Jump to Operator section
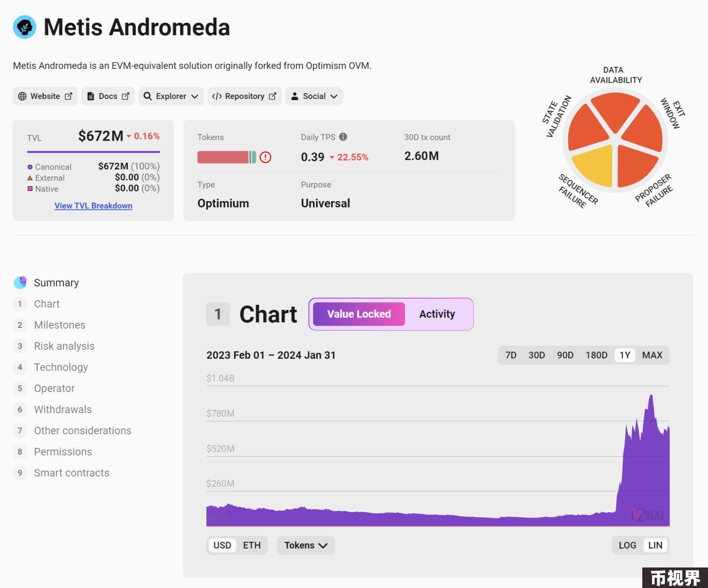Screen dimensions: 708x588 tap(54, 388)
